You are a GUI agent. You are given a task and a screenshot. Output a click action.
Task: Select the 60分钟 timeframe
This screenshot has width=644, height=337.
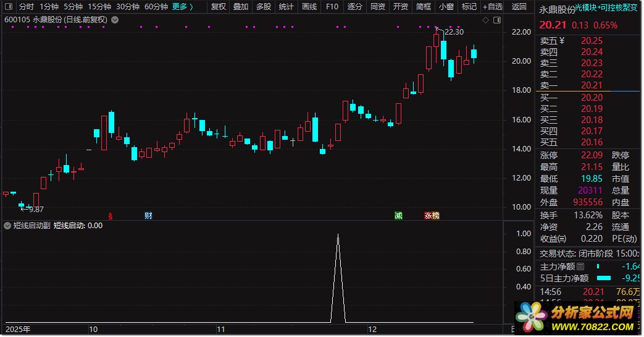pos(156,7)
